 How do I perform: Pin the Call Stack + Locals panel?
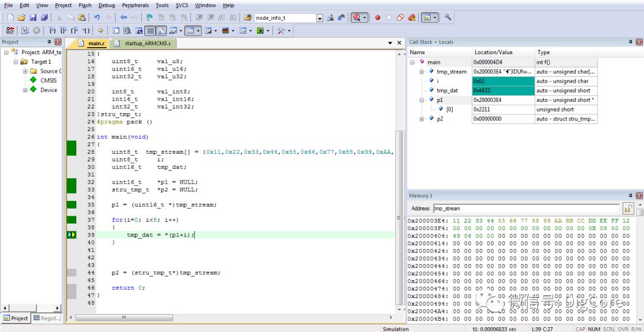point(631,42)
